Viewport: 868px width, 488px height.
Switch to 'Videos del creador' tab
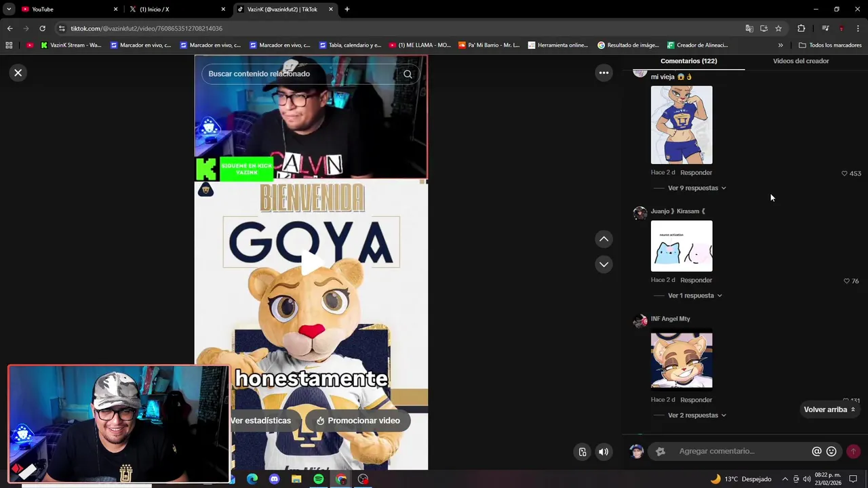(x=801, y=61)
